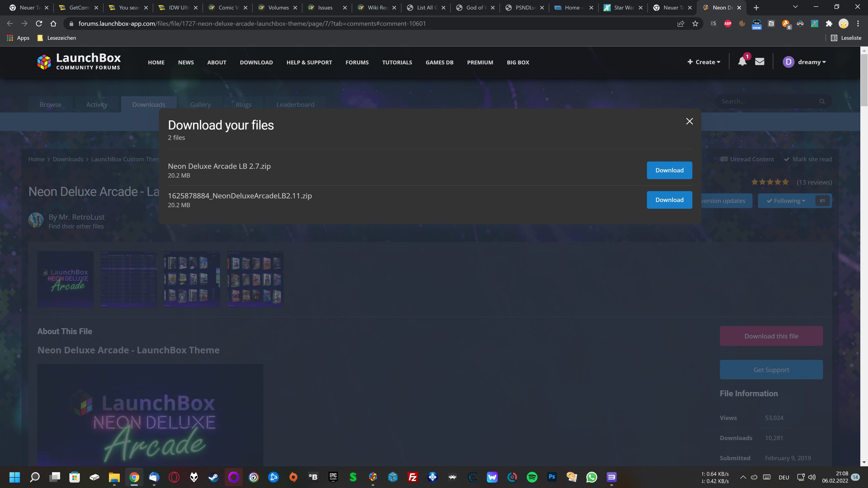Image resolution: width=868 pixels, height=488 pixels.
Task: Close the Download your files dialog
Action: (x=689, y=121)
